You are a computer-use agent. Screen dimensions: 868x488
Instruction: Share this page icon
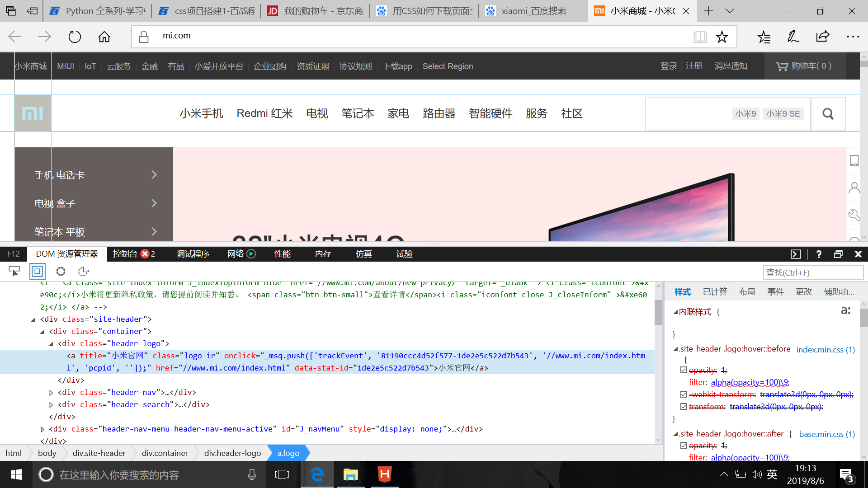coord(823,37)
